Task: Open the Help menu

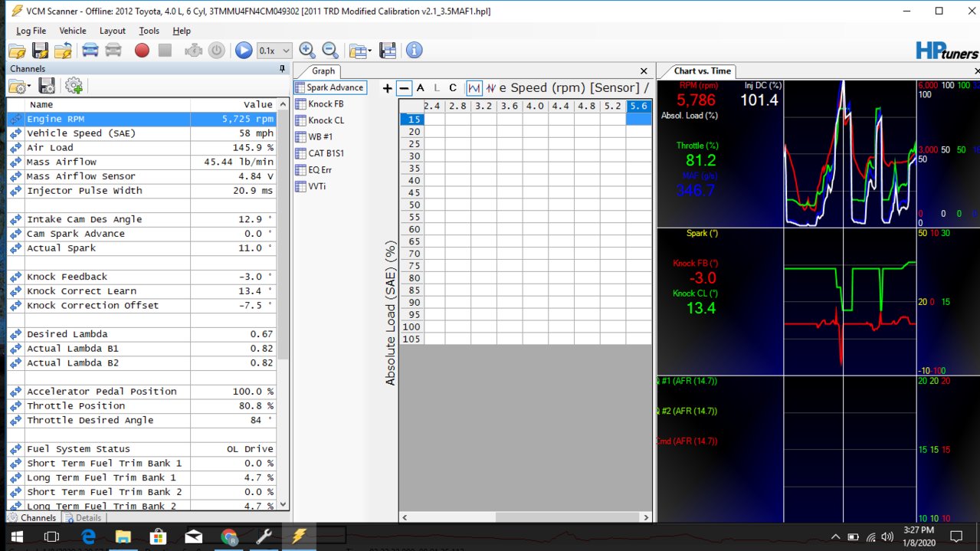Action: coord(182,31)
